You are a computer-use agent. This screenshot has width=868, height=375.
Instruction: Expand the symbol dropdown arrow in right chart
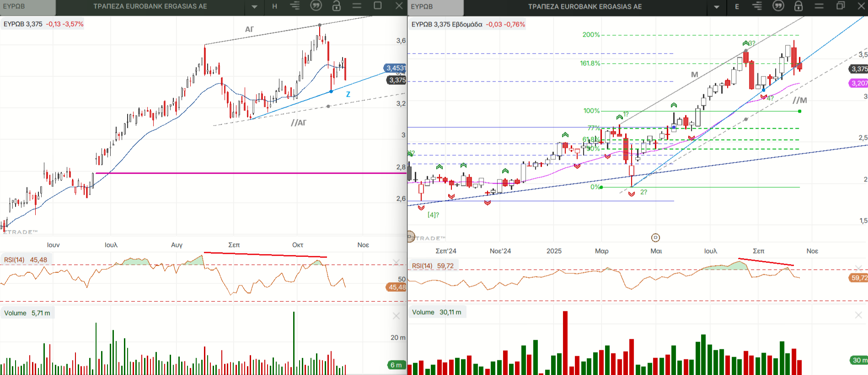pyautogui.click(x=717, y=7)
